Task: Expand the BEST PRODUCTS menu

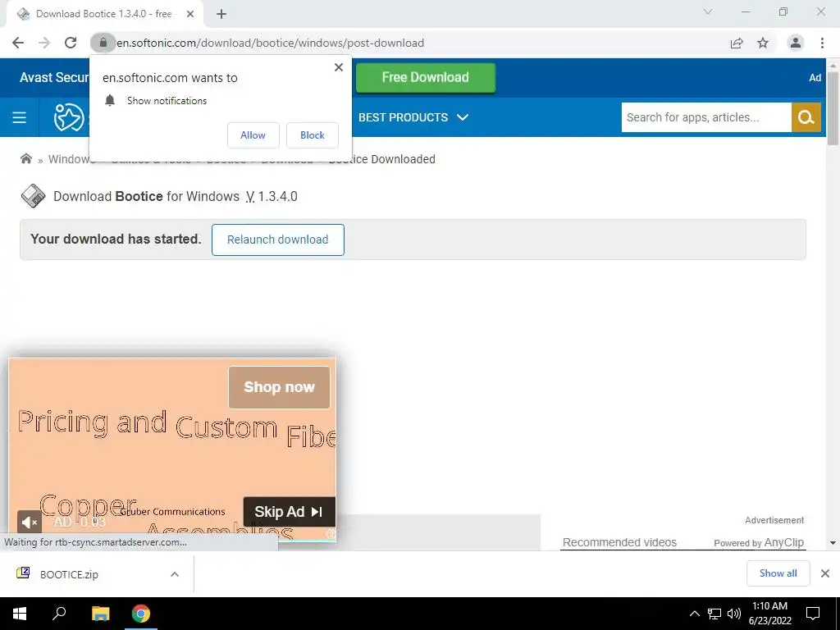Action: pos(413,117)
